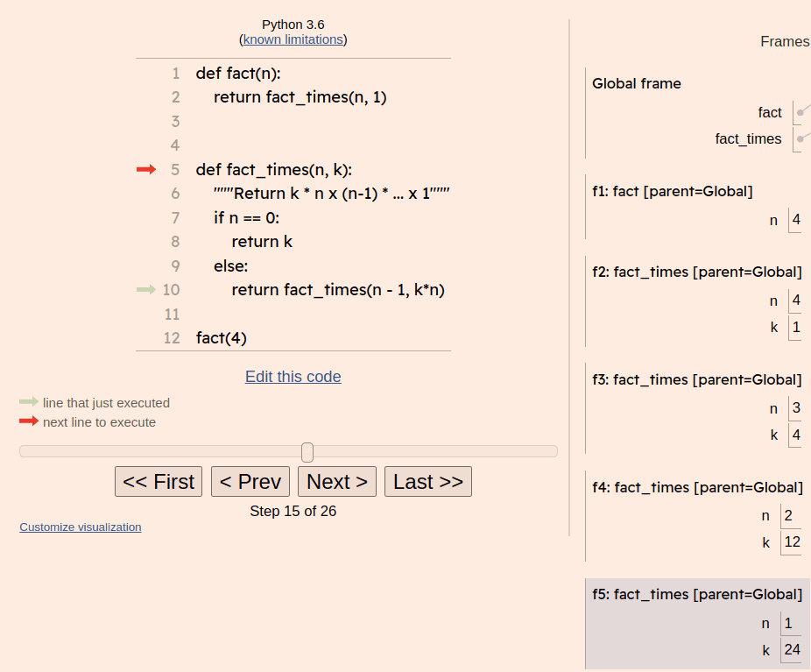Click the Global frame header
The height and width of the screenshot is (672, 811).
(x=637, y=83)
